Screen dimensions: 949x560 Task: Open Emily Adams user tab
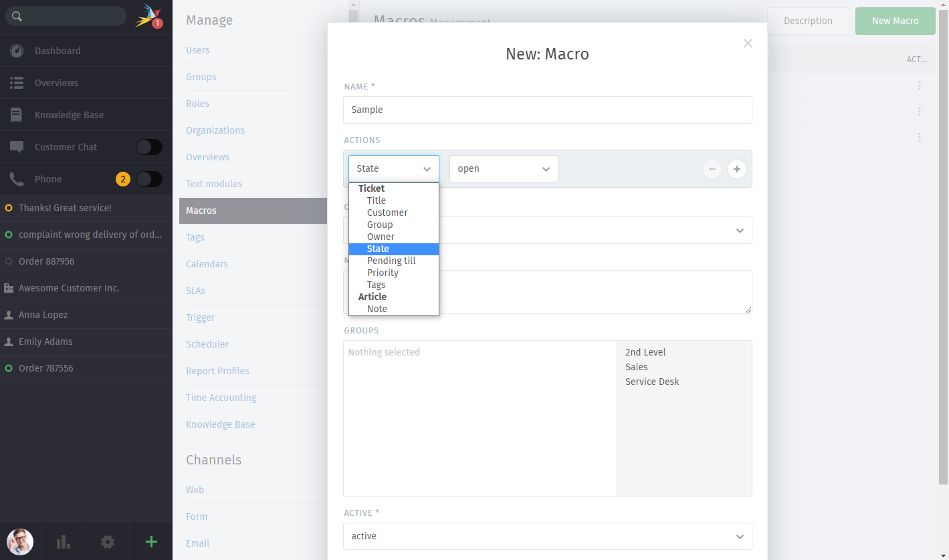(x=86, y=341)
